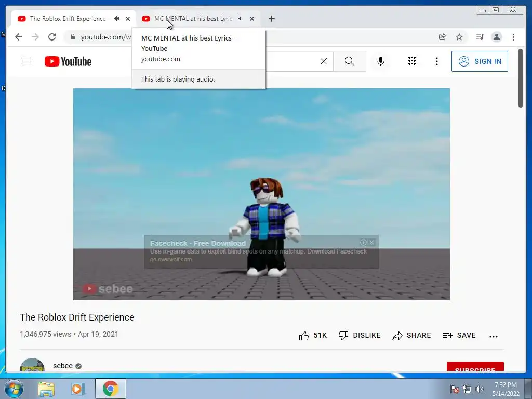Close The Roblox Drift Experience tab
The height and width of the screenshot is (399, 532).
[x=128, y=19]
